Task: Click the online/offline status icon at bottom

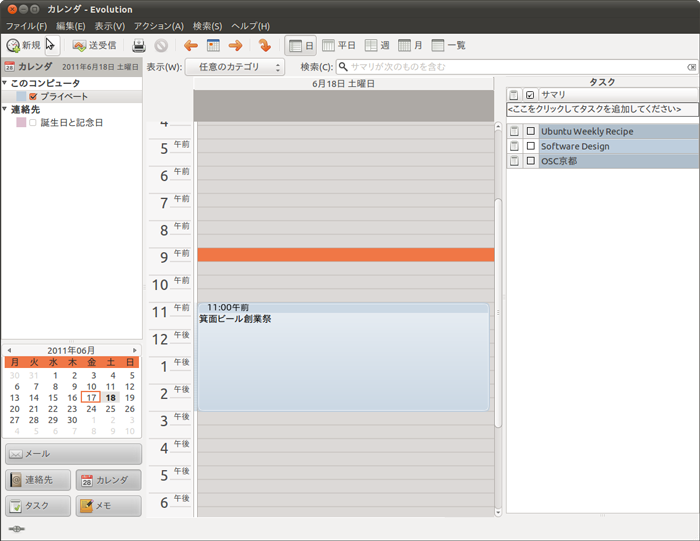Action: (17, 529)
